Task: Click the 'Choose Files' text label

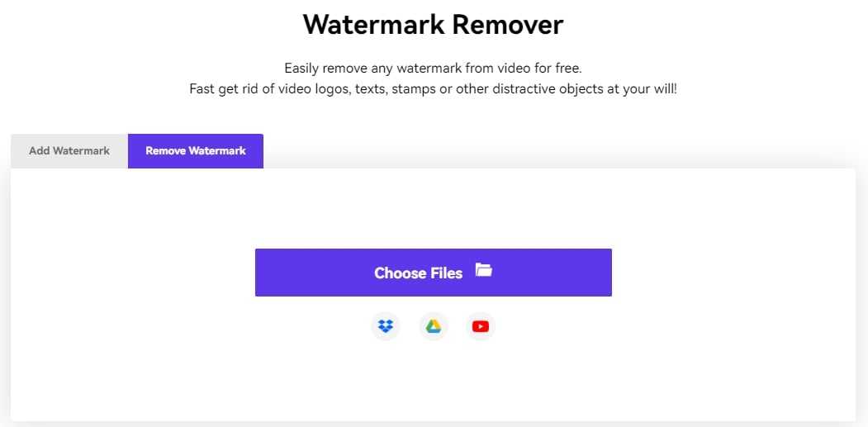Action: pyautogui.click(x=418, y=273)
